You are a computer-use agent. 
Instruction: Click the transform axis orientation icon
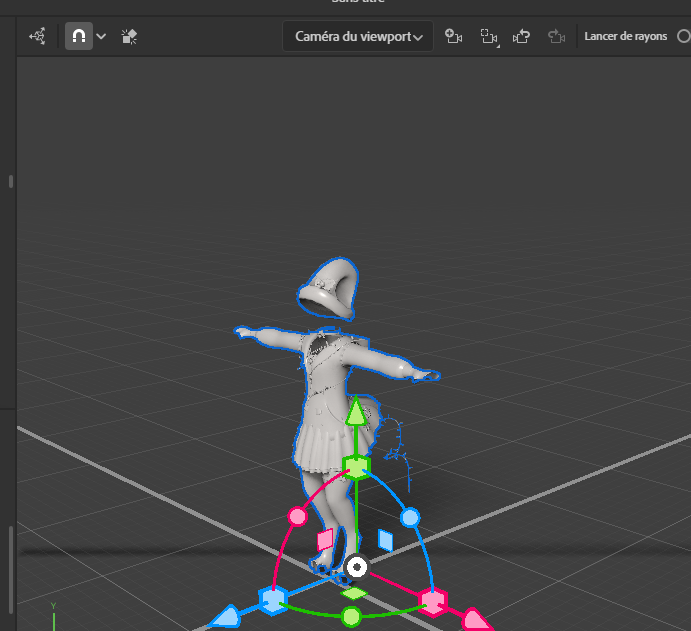point(38,36)
